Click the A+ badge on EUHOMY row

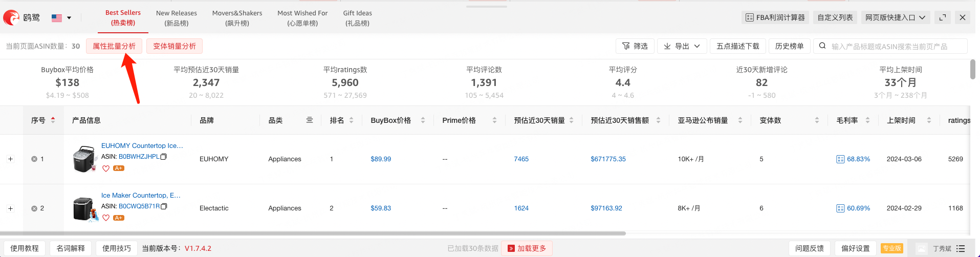point(119,168)
